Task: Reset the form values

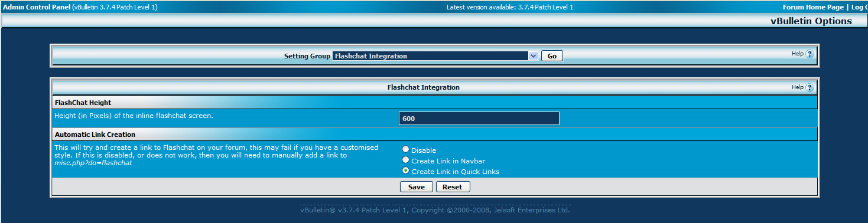Action: tap(453, 187)
